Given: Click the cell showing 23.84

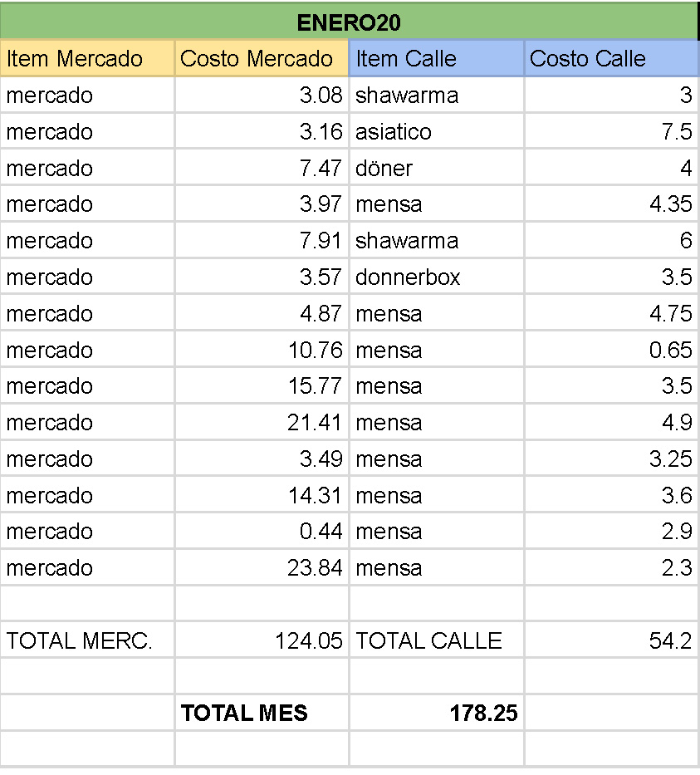Looking at the screenshot, I should click(x=262, y=568).
